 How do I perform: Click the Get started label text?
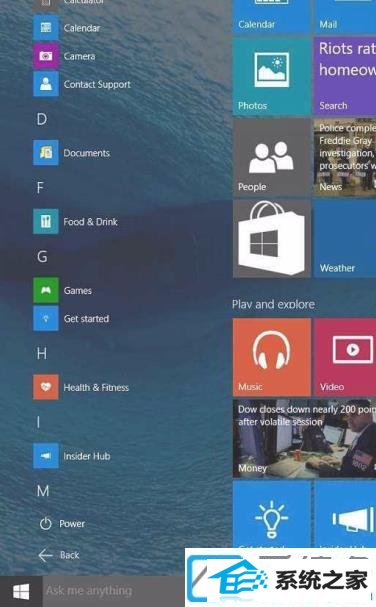86,319
